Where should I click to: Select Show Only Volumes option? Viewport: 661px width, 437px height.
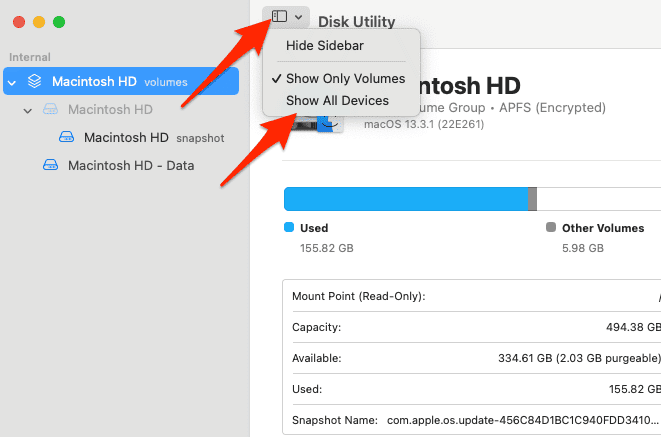tap(345, 78)
